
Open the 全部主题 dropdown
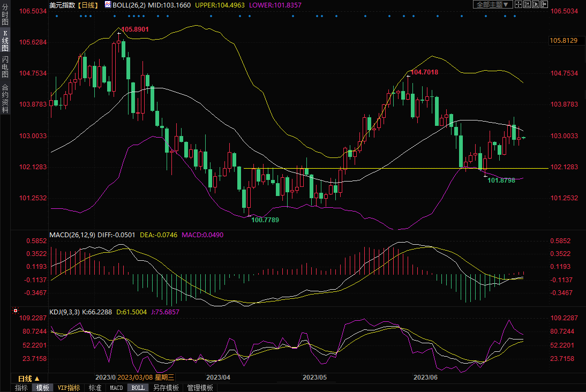492,4
